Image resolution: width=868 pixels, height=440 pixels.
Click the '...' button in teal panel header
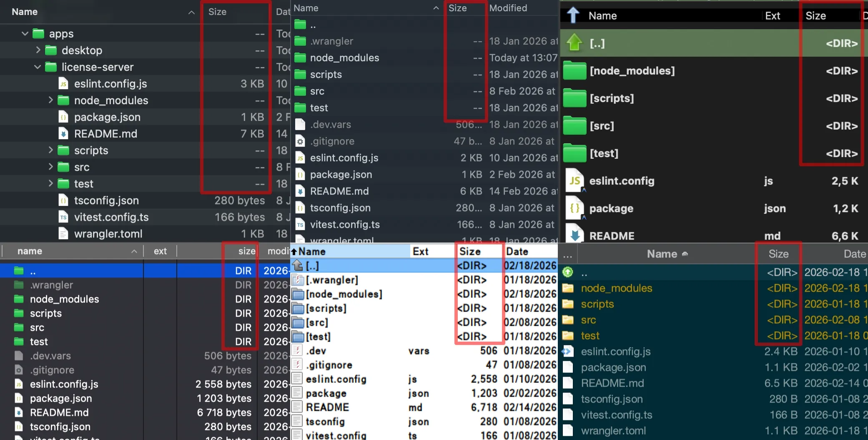(x=567, y=255)
